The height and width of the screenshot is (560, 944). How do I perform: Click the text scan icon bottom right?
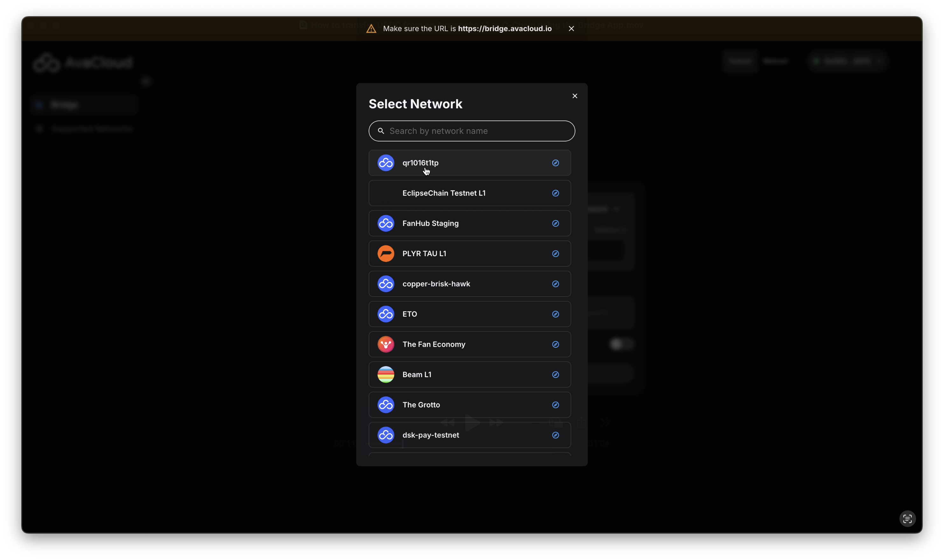pos(907,519)
